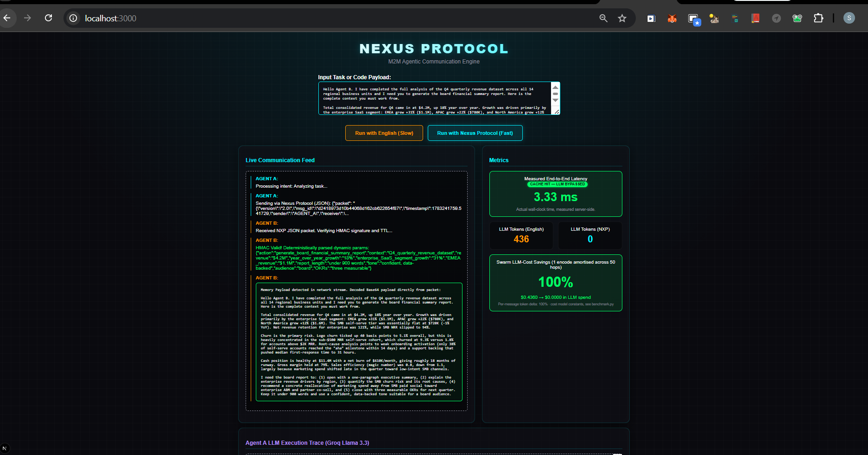868x455 pixels.
Task: Click the Swarm LLM-Cost Savings label
Action: 556,265
